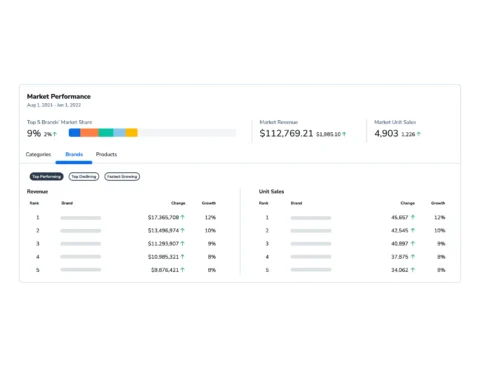Click the arrow next to 34,062 unit sales

(413, 270)
